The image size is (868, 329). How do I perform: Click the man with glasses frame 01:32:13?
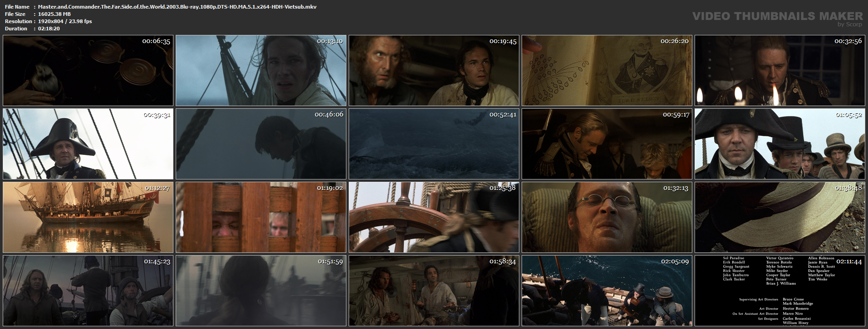pos(607,218)
